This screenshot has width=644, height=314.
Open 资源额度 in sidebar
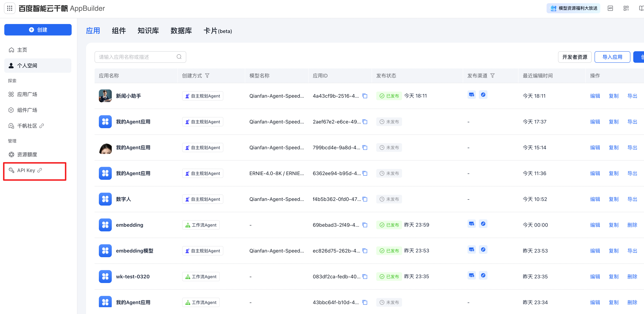pyautogui.click(x=38, y=155)
